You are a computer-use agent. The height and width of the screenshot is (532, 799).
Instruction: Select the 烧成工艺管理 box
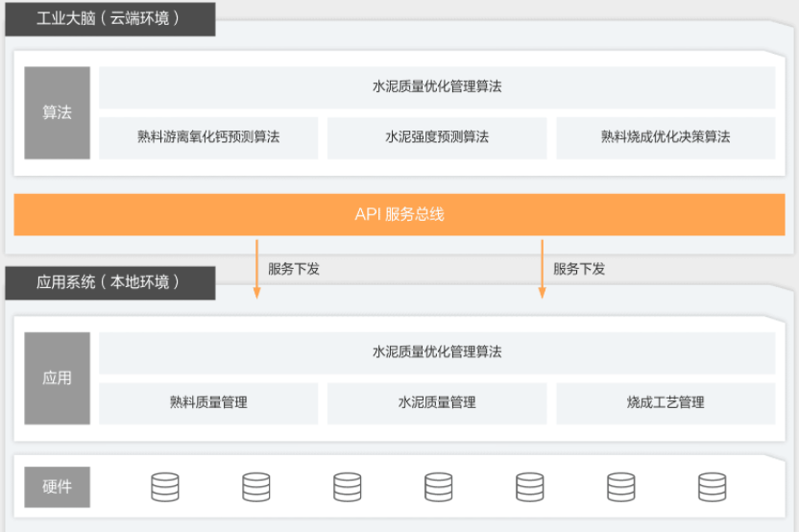[666, 403]
